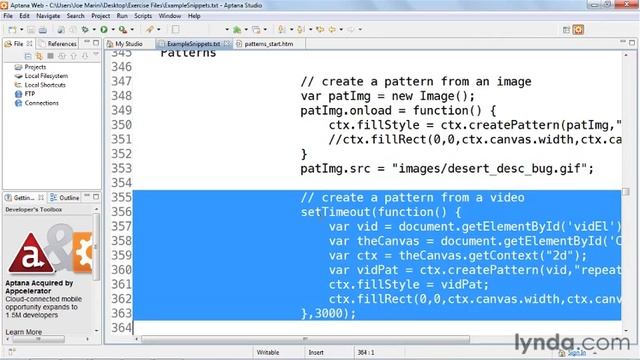Select the ExampleSnippets.txt editor tab
Viewport: 640px width, 360px height.
tap(193, 44)
